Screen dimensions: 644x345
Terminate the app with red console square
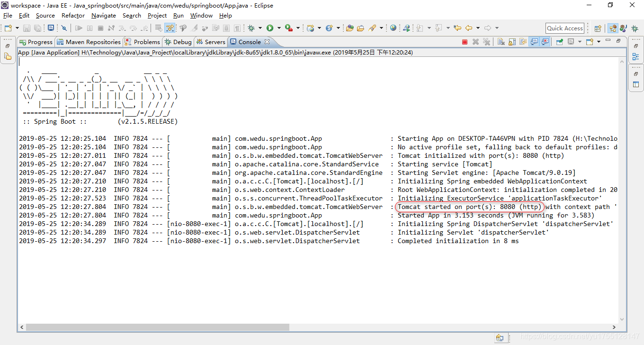(x=465, y=42)
